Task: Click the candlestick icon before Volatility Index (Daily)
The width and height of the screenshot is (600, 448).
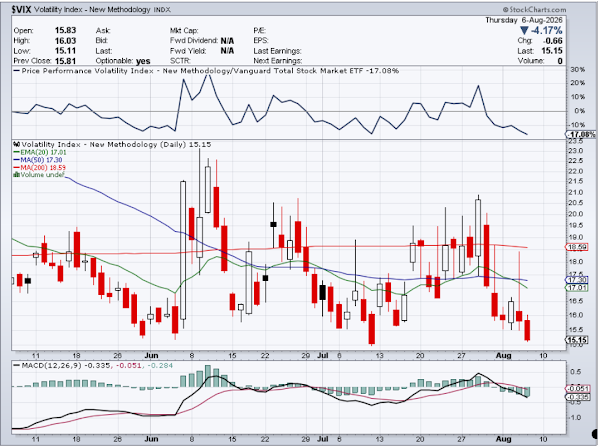Action: (x=16, y=145)
